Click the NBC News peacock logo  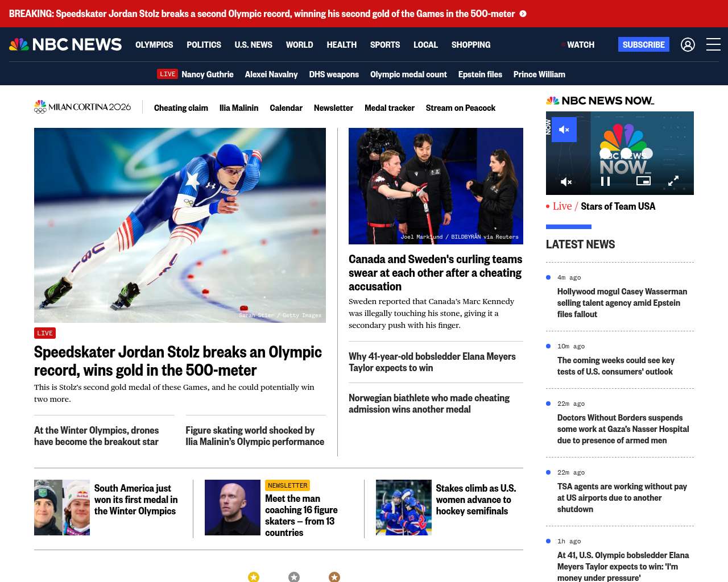click(65, 44)
